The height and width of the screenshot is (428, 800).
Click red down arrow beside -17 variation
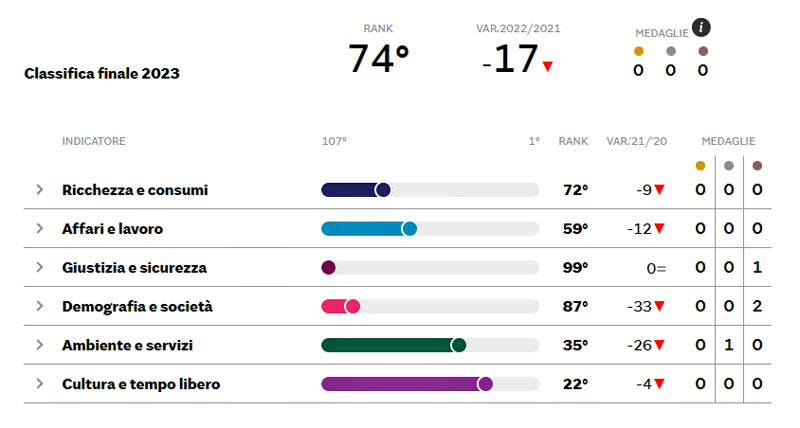(548, 67)
